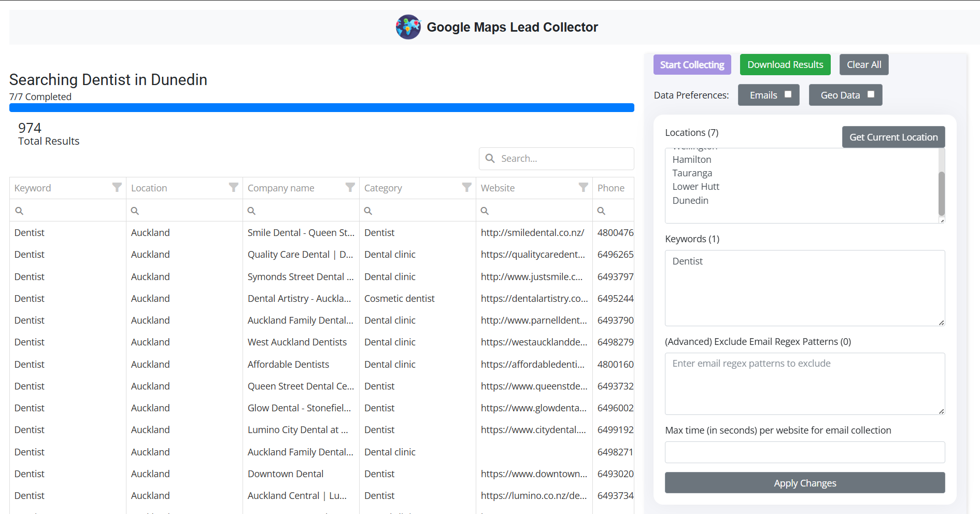This screenshot has height=514, width=980.
Task: Click the Location column search magnifier
Action: click(x=135, y=211)
